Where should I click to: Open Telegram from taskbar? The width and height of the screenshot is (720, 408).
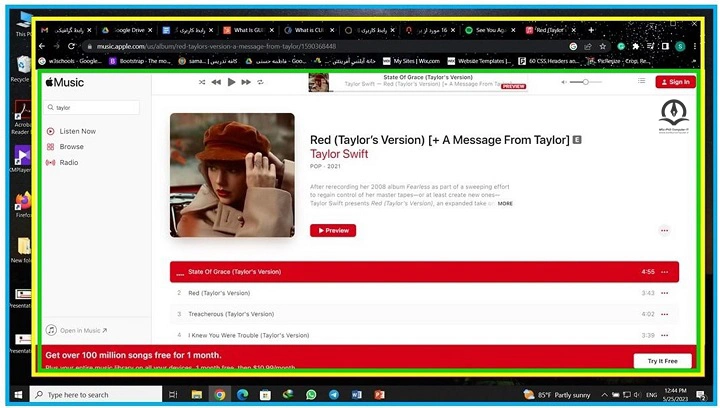pos(334,395)
